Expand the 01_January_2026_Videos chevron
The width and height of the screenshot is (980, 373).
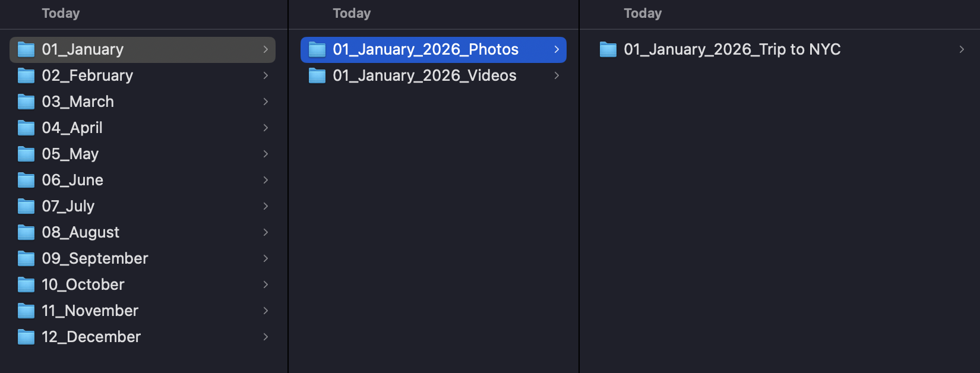tap(557, 75)
